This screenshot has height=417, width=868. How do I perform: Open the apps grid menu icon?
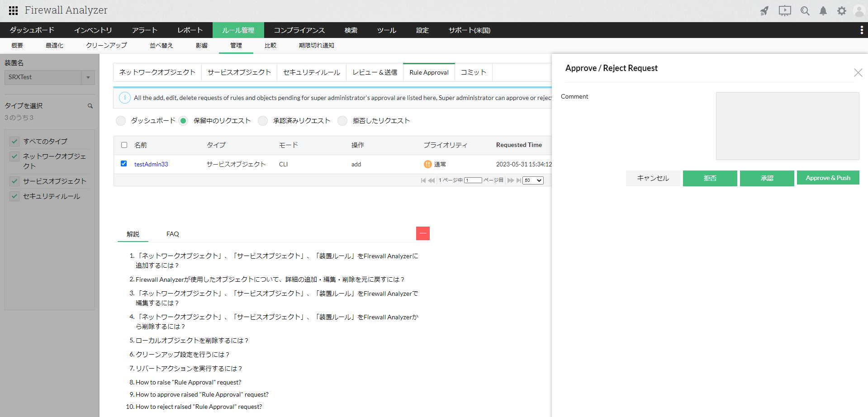13,10
